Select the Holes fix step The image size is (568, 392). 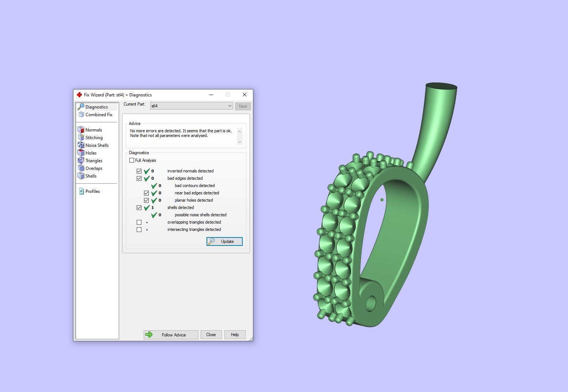click(87, 153)
